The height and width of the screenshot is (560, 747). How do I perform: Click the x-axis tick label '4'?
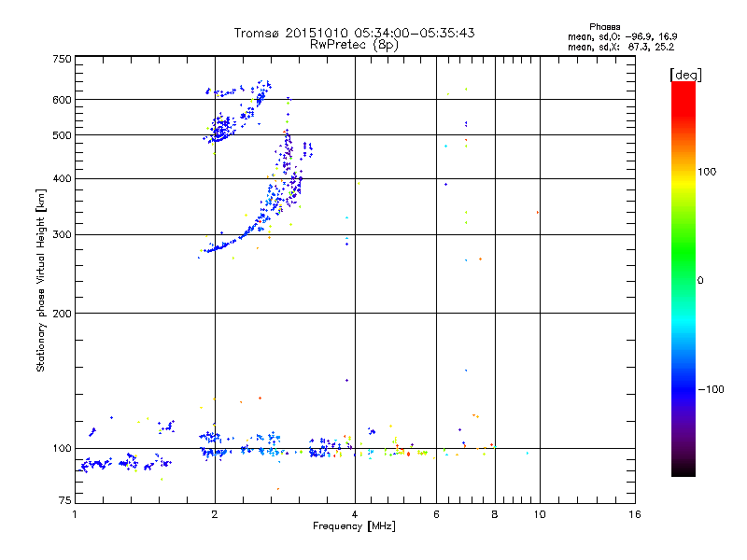pos(355,514)
